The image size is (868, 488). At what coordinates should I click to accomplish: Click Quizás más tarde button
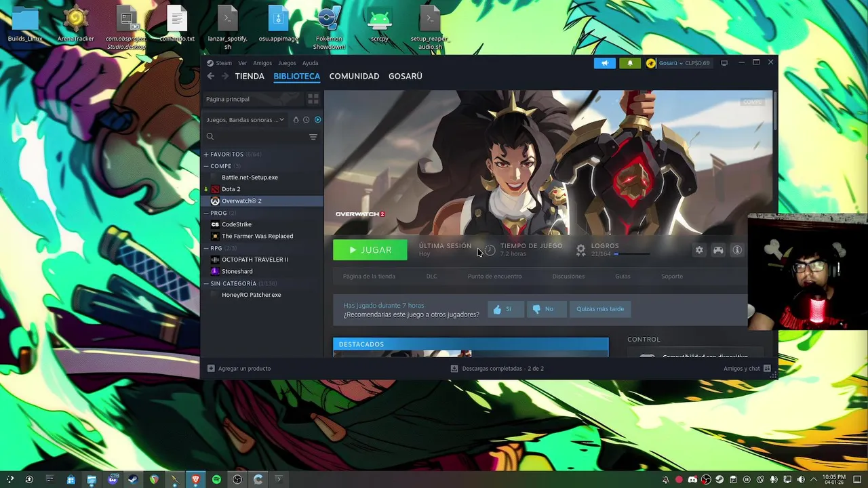[600, 309]
